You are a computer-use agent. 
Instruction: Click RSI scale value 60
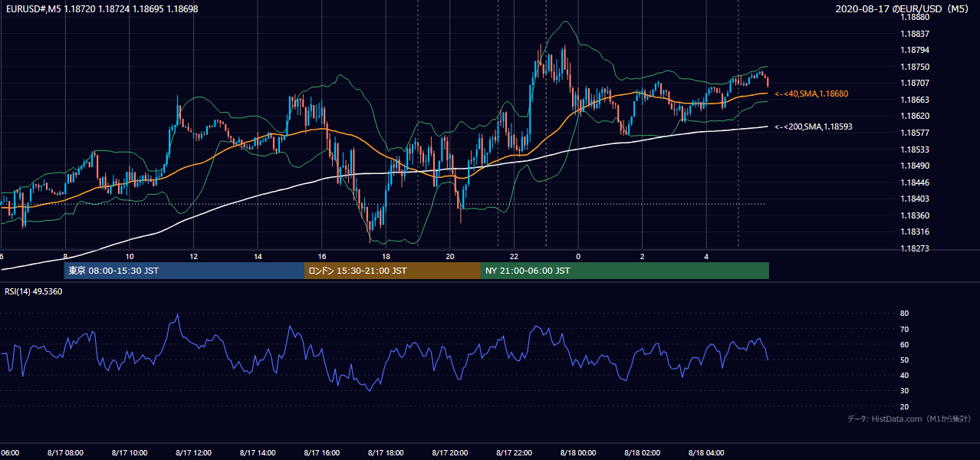coord(905,344)
